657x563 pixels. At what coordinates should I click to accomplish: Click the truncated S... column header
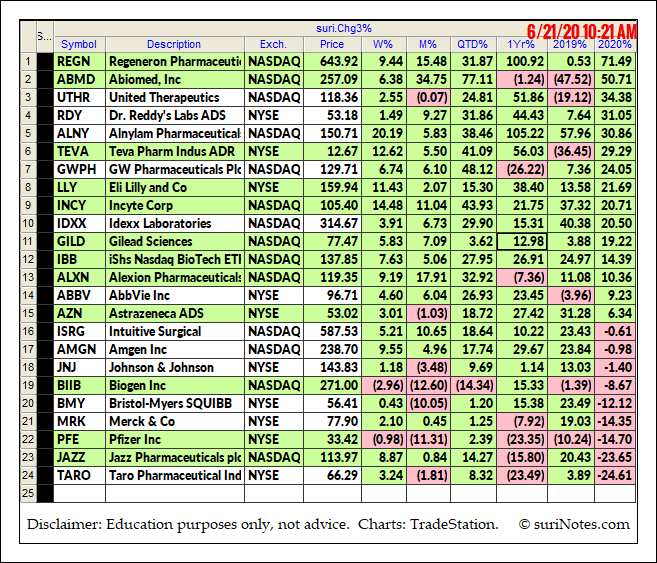point(44,38)
